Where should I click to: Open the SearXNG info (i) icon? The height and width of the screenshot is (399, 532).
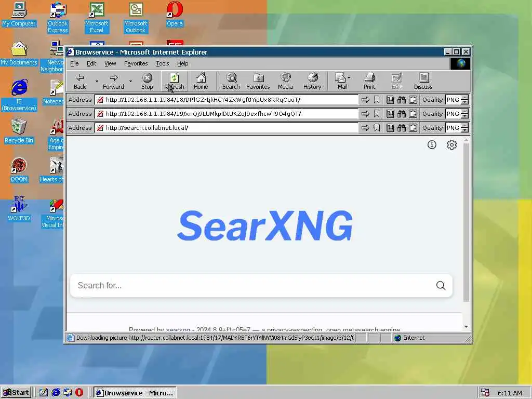pyautogui.click(x=432, y=145)
